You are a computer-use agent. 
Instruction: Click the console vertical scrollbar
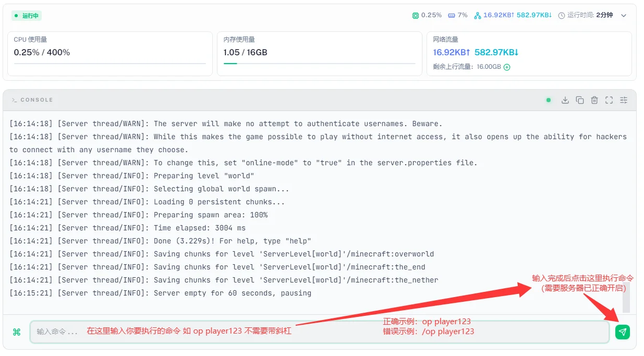[626, 297]
